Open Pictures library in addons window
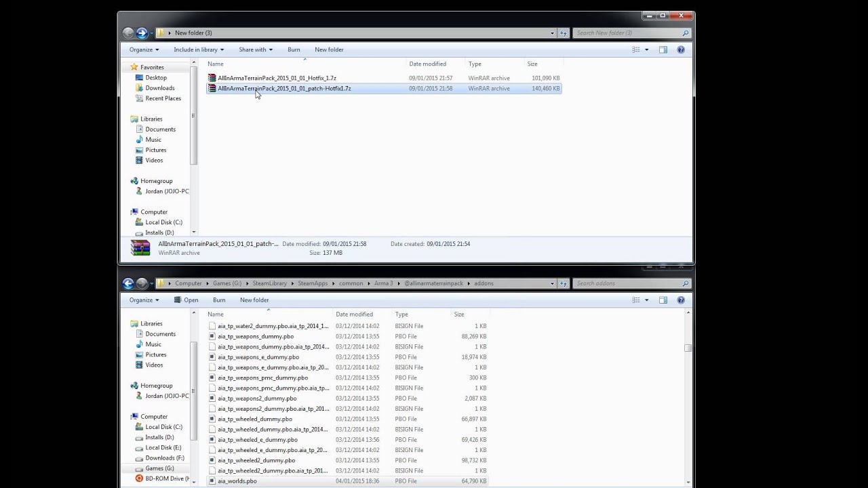Viewport: 868px width, 488px height. point(155,354)
